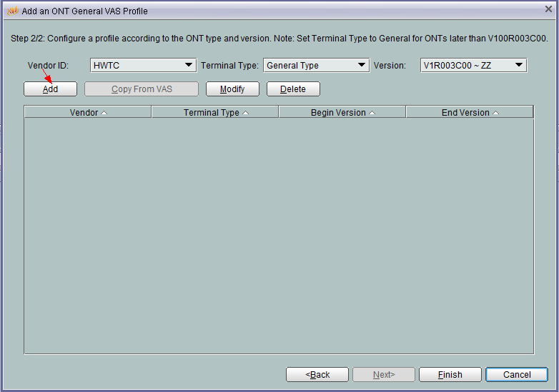Viewport: 559px width, 392px height.
Task: Click the Step 2/2 instruction text
Action: tap(279, 38)
